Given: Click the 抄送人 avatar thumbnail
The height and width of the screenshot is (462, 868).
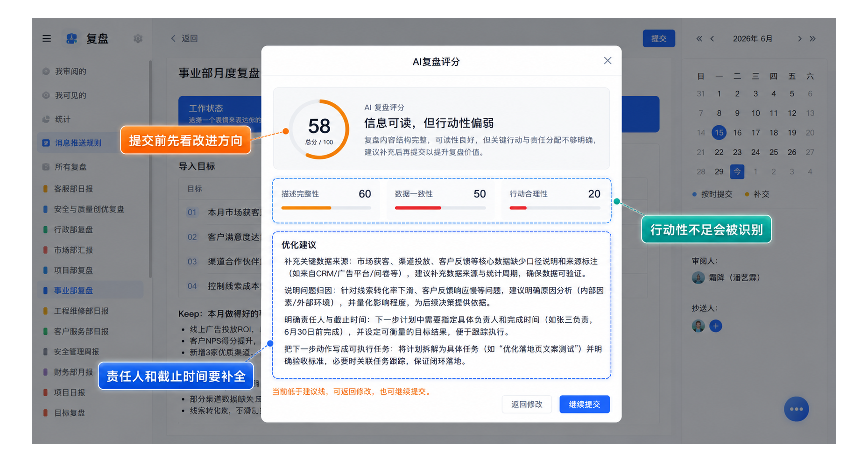Looking at the screenshot, I should (x=698, y=326).
